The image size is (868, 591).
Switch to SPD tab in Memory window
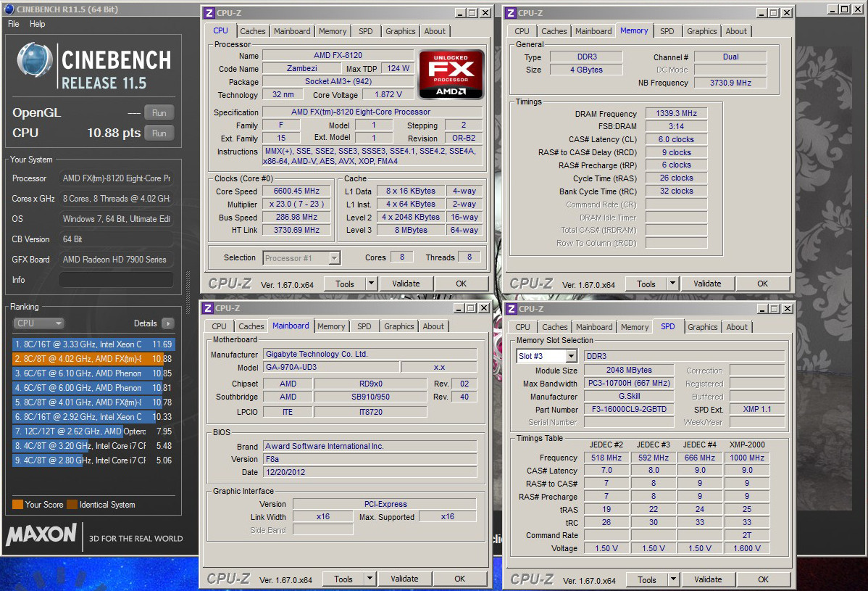click(667, 31)
